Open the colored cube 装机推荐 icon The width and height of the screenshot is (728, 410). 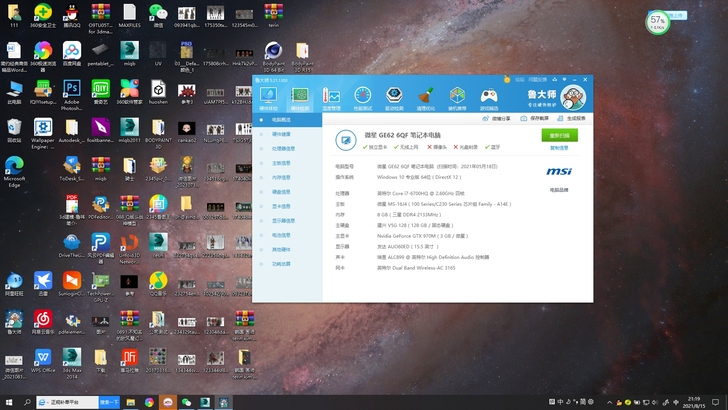click(x=457, y=98)
